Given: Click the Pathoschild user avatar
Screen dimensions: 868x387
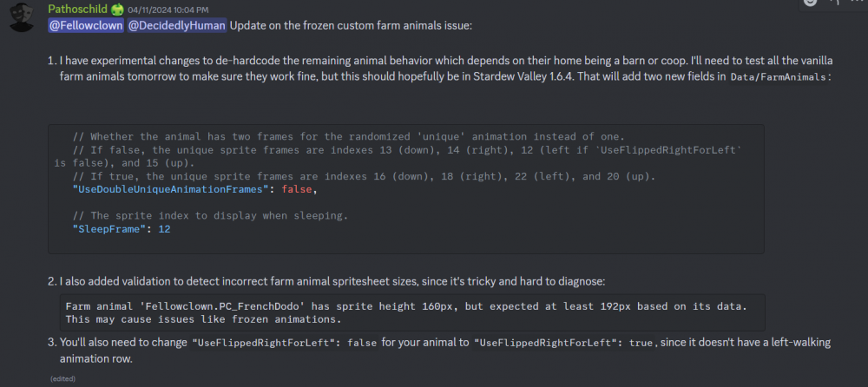Looking at the screenshot, I should [20, 17].
